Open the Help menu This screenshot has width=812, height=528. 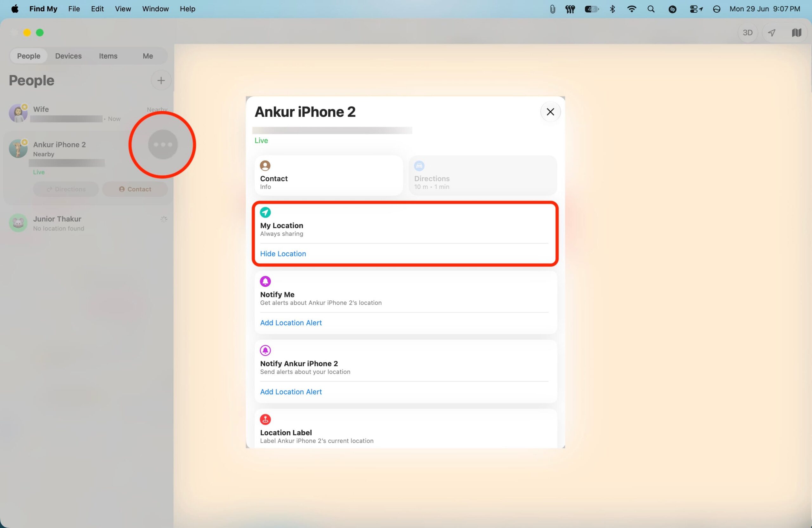pos(187,9)
